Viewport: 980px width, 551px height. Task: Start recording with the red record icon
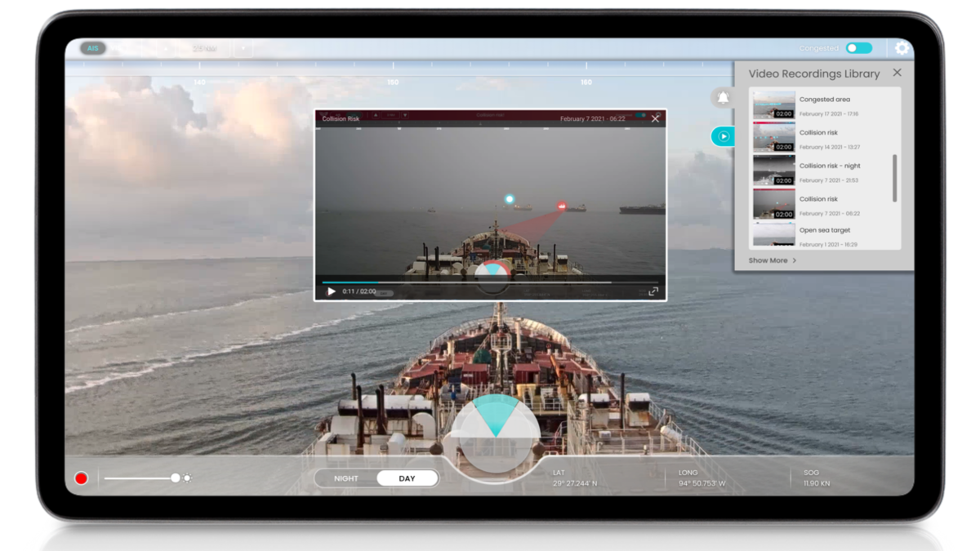click(81, 478)
